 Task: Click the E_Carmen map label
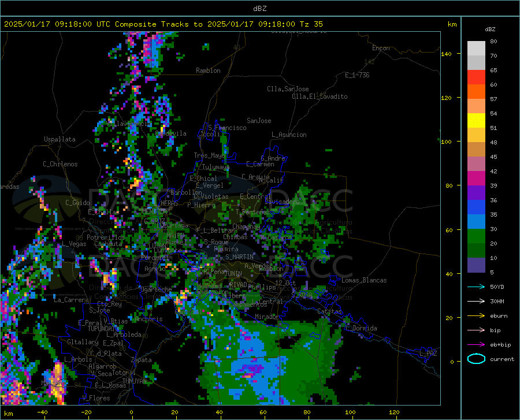point(260,164)
